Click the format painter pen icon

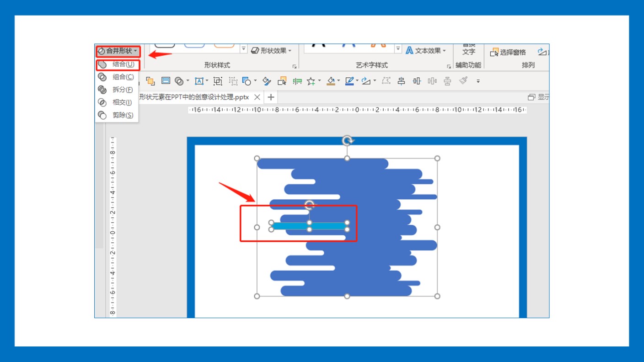point(267,81)
